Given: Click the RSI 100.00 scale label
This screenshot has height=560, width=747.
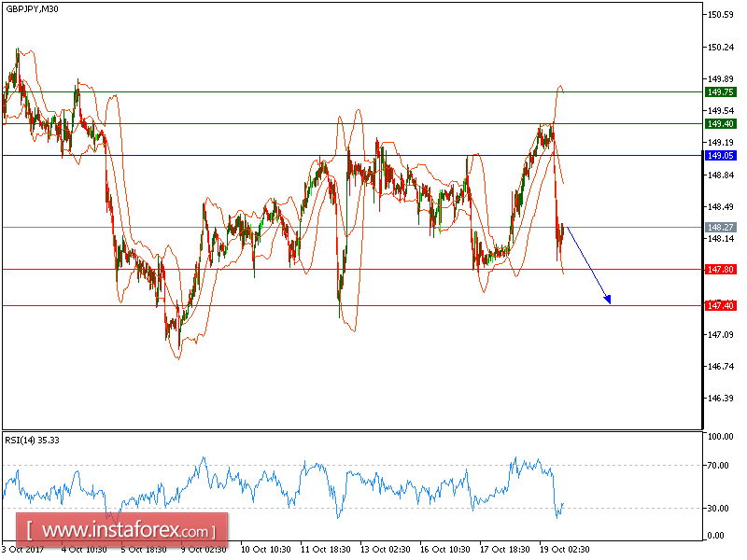Looking at the screenshot, I should (720, 436).
